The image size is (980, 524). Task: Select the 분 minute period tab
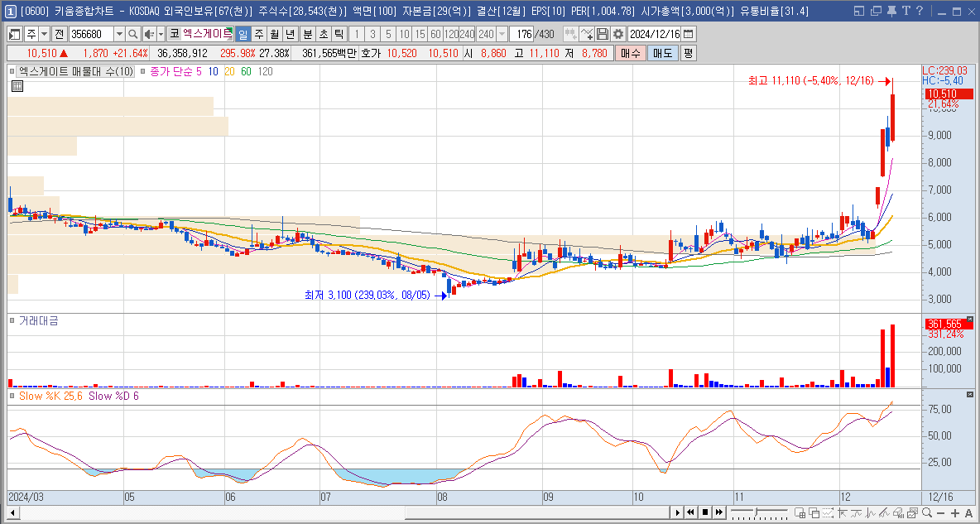(x=308, y=34)
